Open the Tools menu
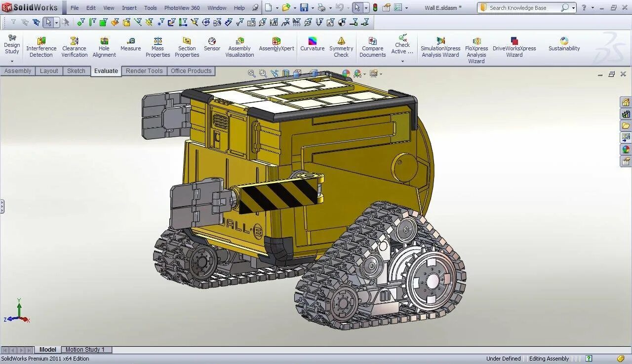Viewport: 632px width, 364px height. click(151, 8)
